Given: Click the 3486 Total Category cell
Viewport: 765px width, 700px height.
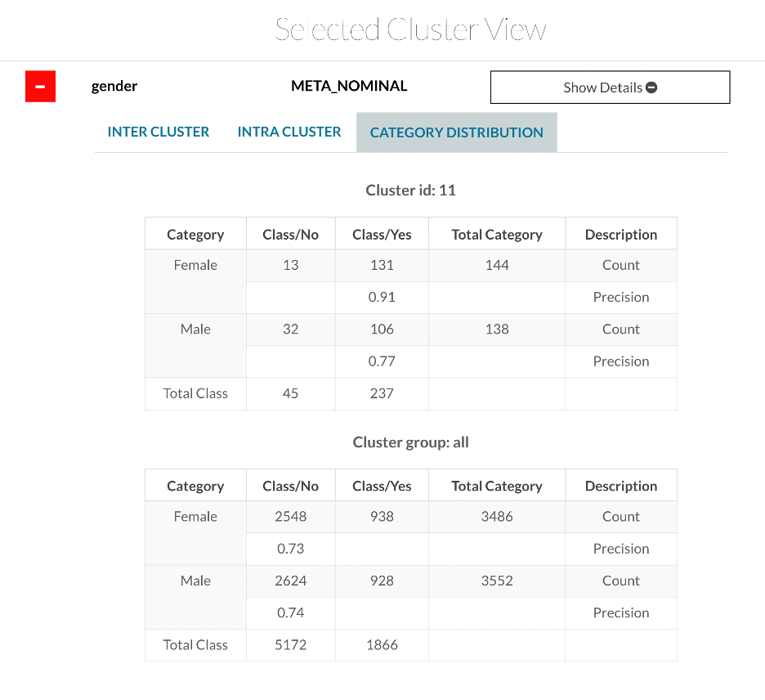Looking at the screenshot, I should pos(496,517).
